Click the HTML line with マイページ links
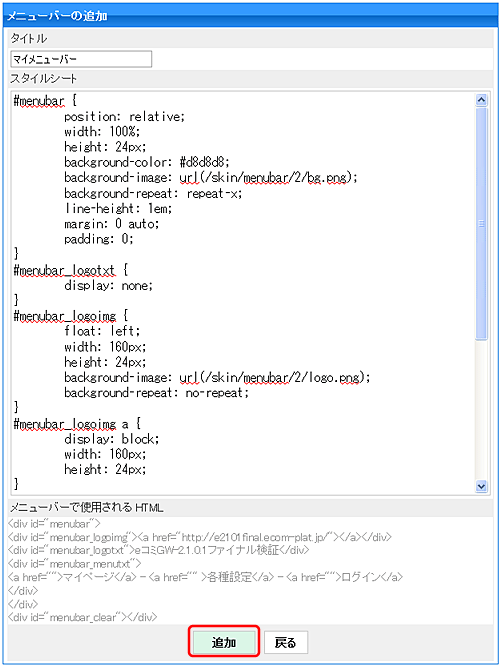Screen dimensions: 500x668 click(205, 577)
